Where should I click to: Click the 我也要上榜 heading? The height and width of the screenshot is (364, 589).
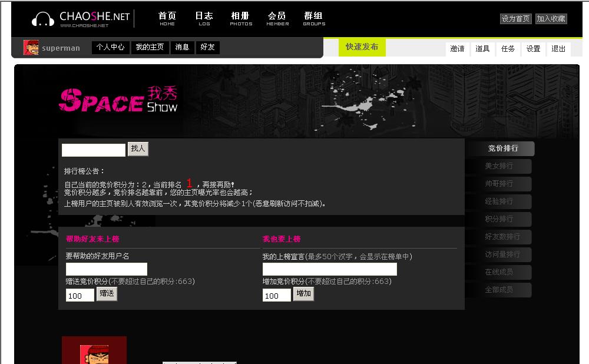282,239
